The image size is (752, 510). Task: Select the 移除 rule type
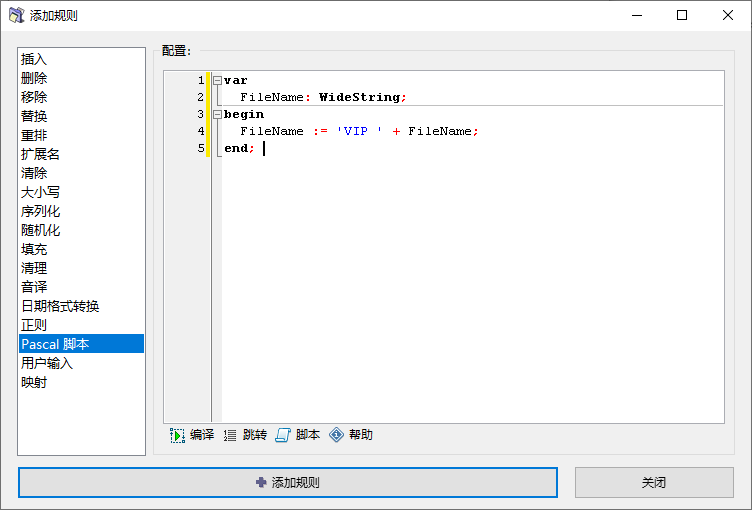point(81,97)
